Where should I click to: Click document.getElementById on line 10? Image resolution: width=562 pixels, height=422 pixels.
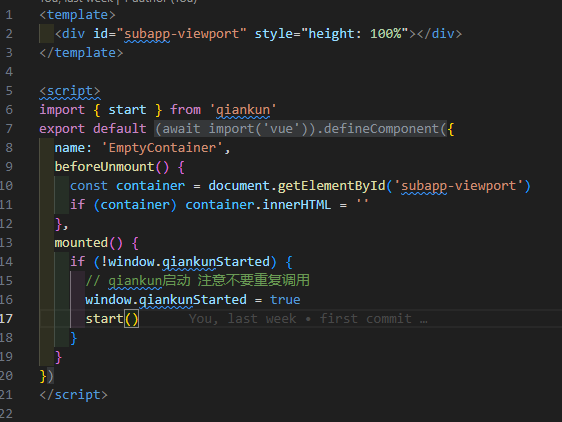(297, 186)
